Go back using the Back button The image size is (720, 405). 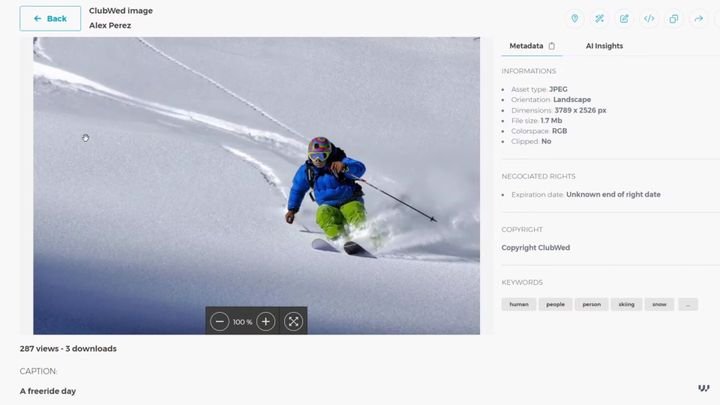coord(50,19)
